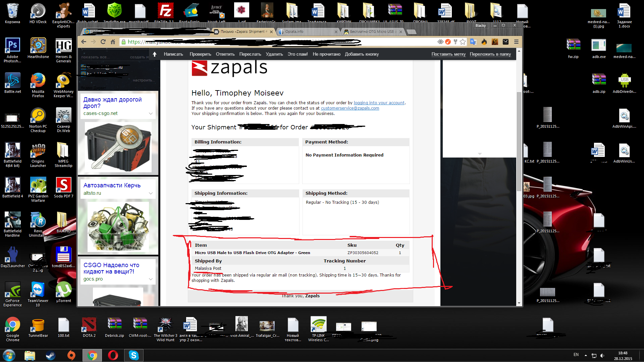Click the Zapals logo in the email

pyautogui.click(x=229, y=68)
